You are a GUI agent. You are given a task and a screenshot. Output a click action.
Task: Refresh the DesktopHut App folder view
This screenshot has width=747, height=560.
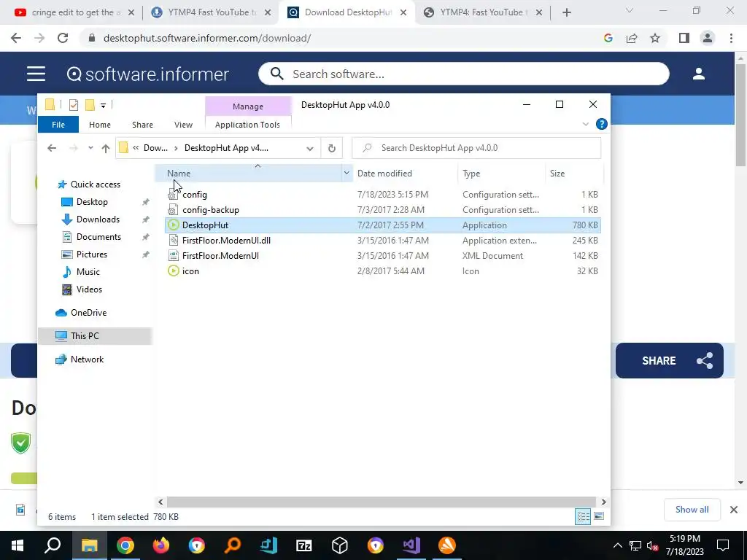pyautogui.click(x=332, y=148)
